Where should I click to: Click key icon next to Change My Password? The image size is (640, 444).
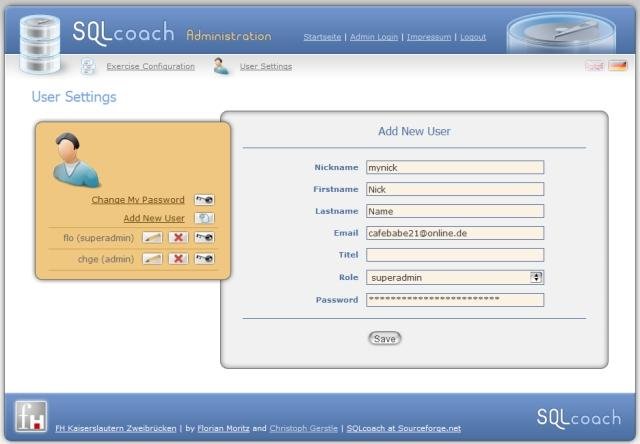coord(204,200)
